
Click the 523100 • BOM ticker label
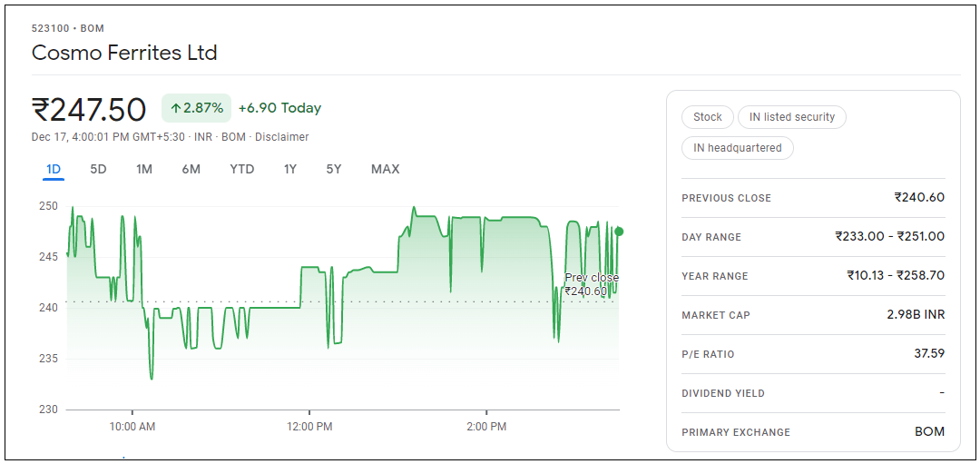pyautogui.click(x=67, y=28)
